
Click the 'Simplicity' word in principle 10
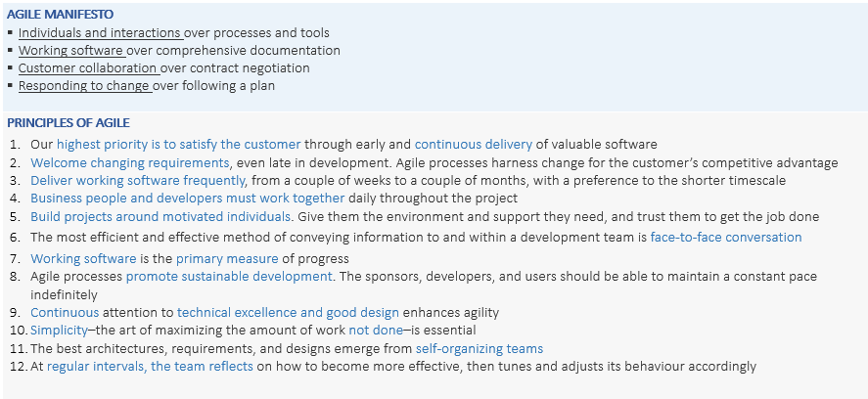pyautogui.click(x=59, y=332)
